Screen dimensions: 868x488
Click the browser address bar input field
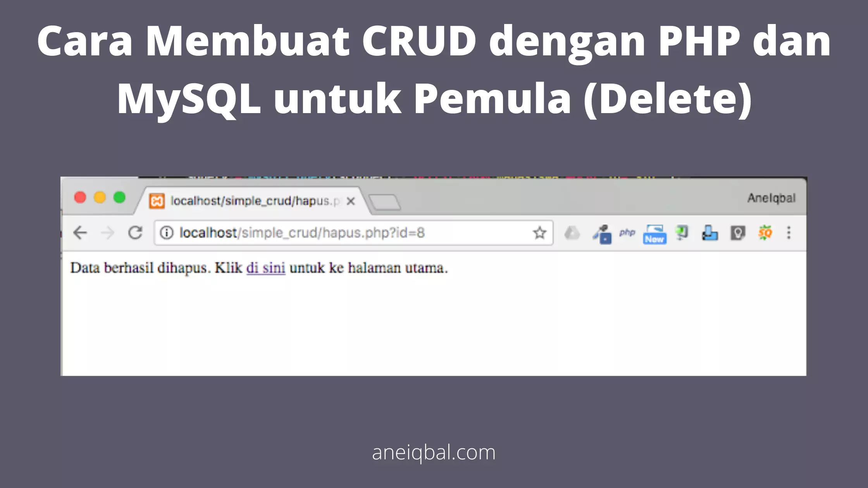pos(352,232)
